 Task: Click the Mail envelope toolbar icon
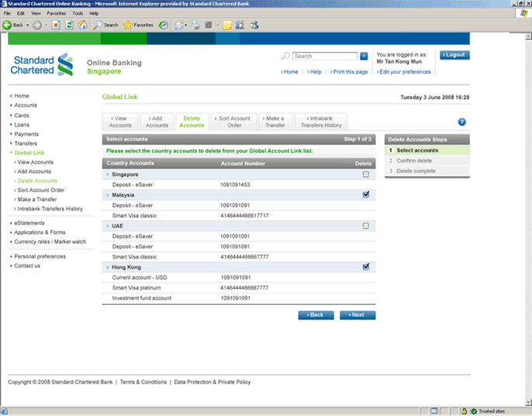[x=179, y=25]
